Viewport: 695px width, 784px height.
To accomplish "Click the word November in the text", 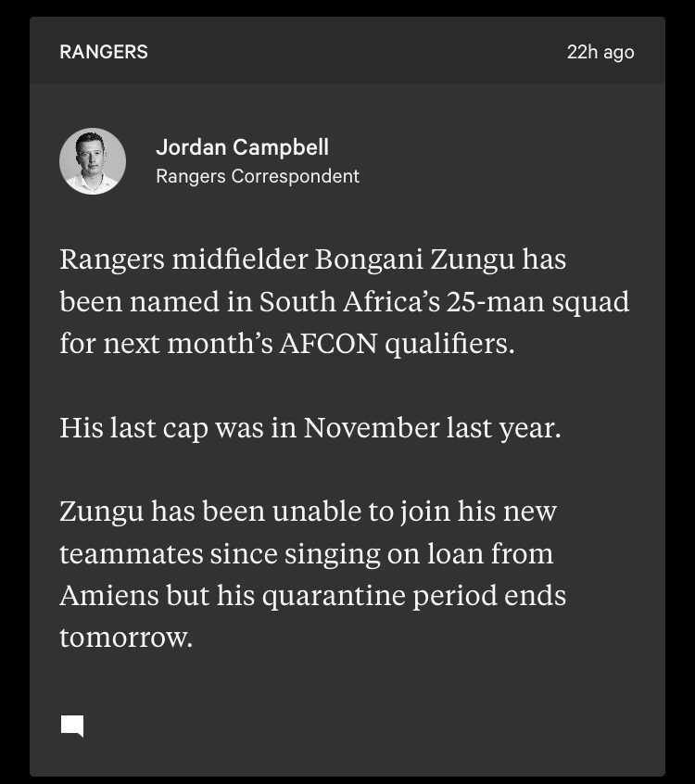I will pyautogui.click(x=371, y=428).
